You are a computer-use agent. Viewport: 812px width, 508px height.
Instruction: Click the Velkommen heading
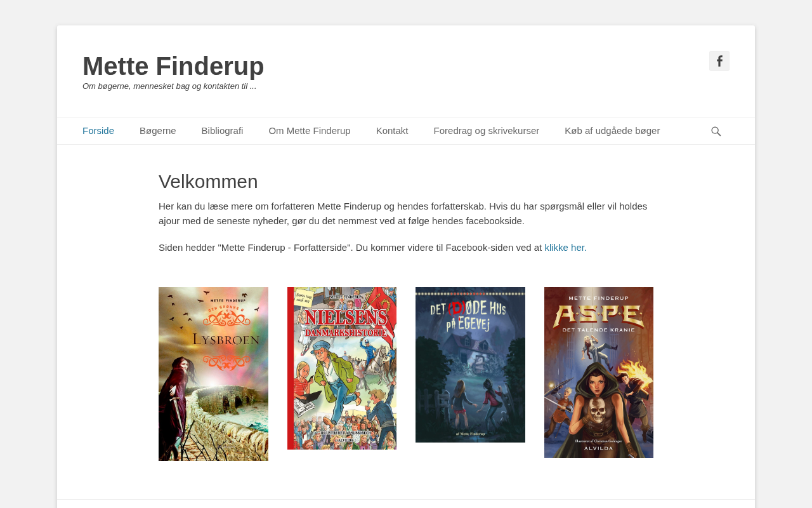coord(208,182)
